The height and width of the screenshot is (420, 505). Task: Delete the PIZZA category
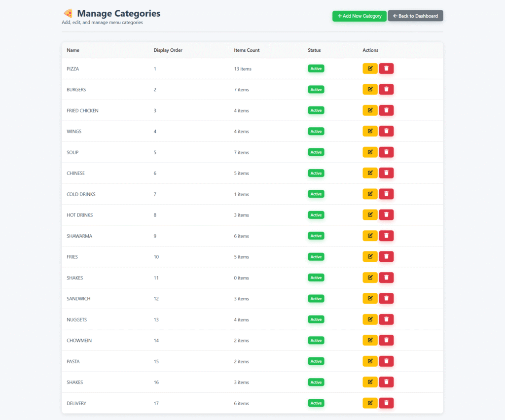pos(386,69)
